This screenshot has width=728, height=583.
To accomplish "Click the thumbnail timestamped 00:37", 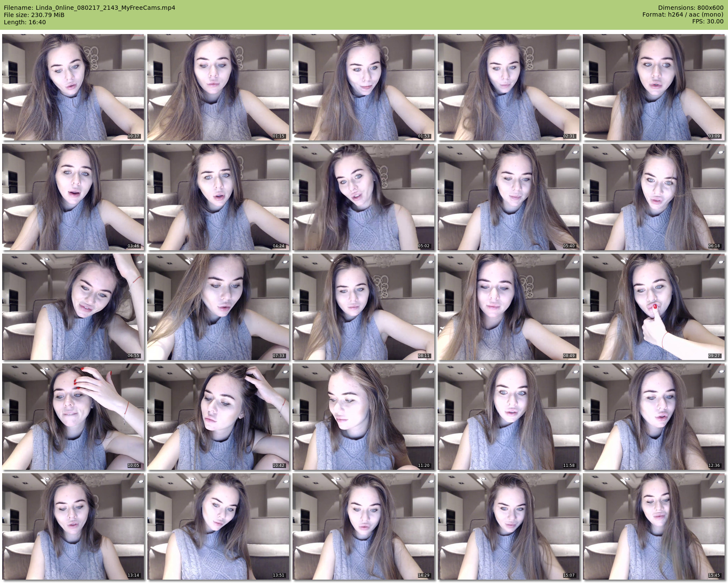I will (x=73, y=87).
